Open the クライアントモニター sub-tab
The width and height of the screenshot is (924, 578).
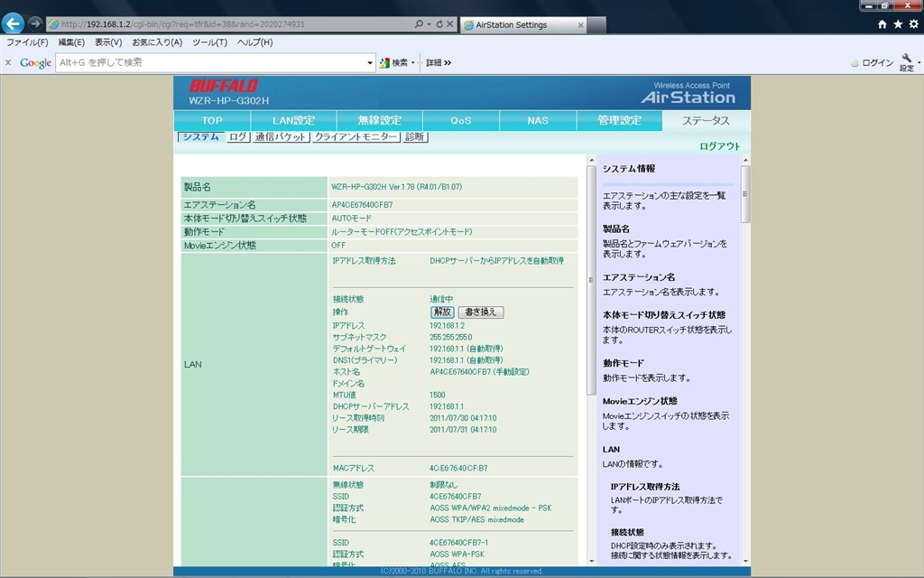coord(356,137)
